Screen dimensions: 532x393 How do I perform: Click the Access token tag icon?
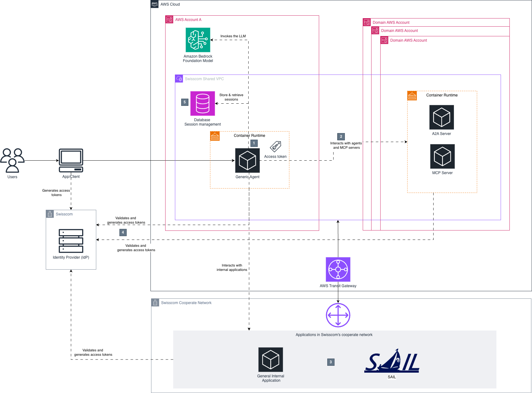pyautogui.click(x=275, y=146)
